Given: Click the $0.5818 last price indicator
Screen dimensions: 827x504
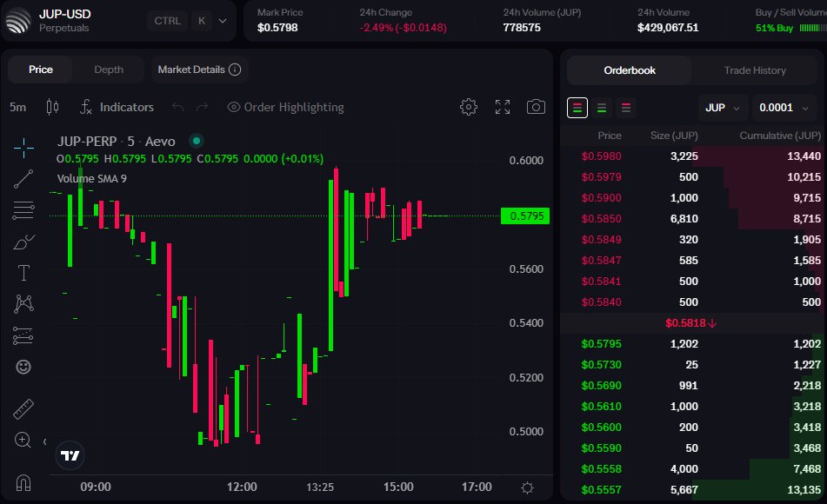Looking at the screenshot, I should click(x=690, y=323).
